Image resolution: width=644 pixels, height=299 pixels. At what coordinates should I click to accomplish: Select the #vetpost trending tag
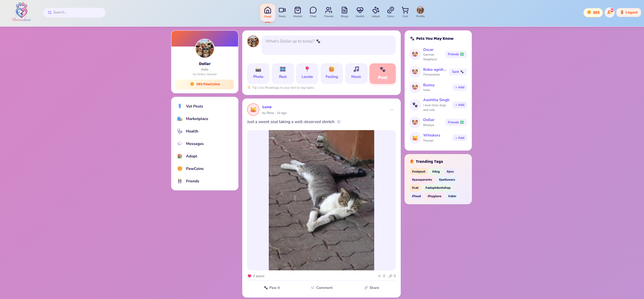(x=418, y=172)
